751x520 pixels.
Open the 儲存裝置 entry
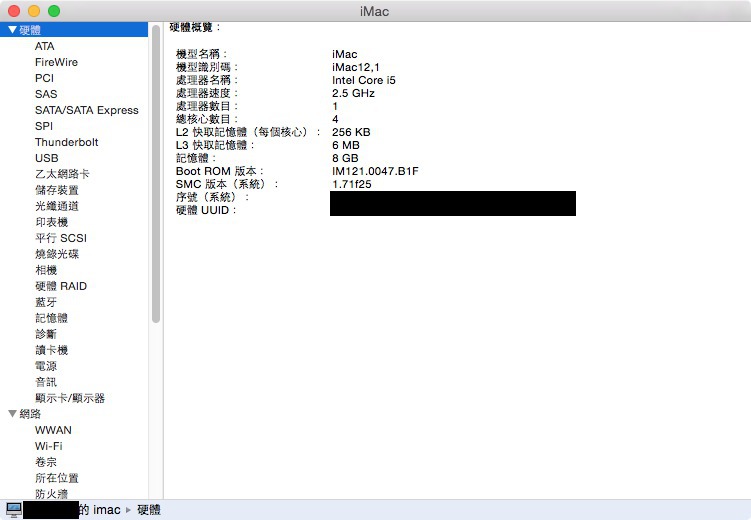click(57, 190)
